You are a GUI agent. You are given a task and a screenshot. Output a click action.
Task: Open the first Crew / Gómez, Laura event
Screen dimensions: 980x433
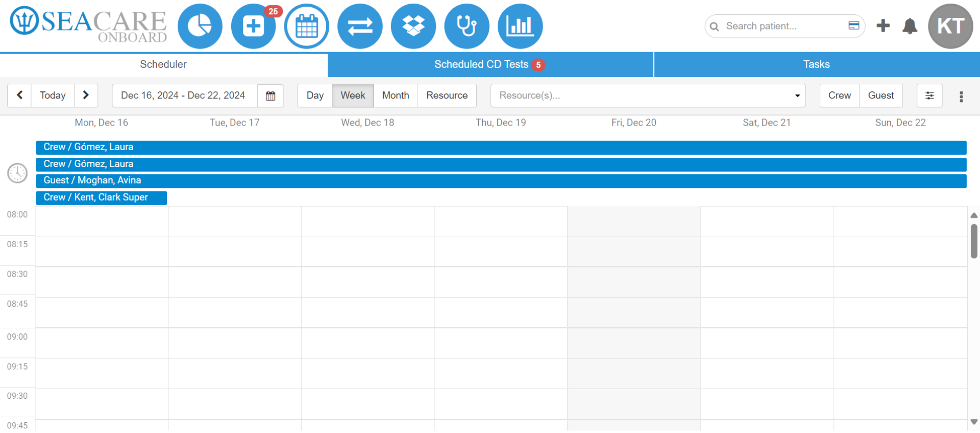coord(501,148)
